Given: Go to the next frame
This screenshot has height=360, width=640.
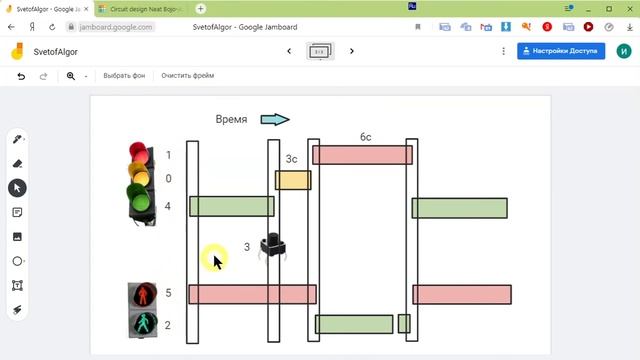Looking at the screenshot, I should coord(351,51).
